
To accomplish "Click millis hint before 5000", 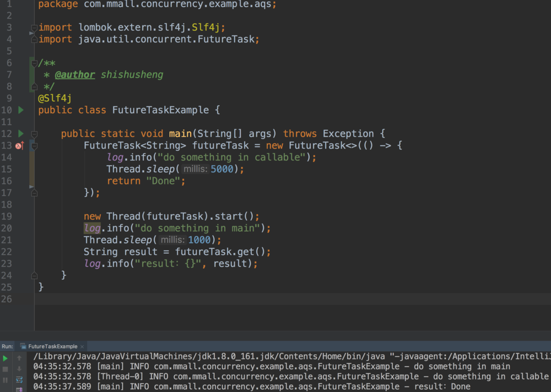I will coord(195,170).
